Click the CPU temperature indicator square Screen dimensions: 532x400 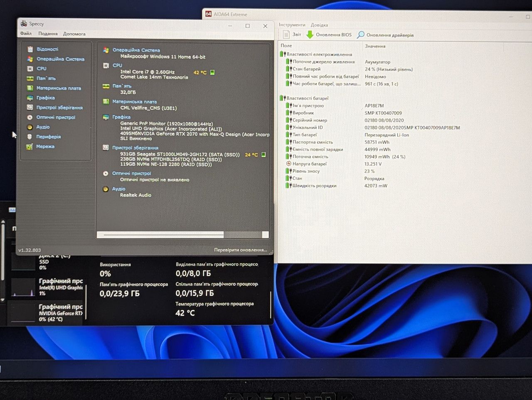tap(212, 72)
